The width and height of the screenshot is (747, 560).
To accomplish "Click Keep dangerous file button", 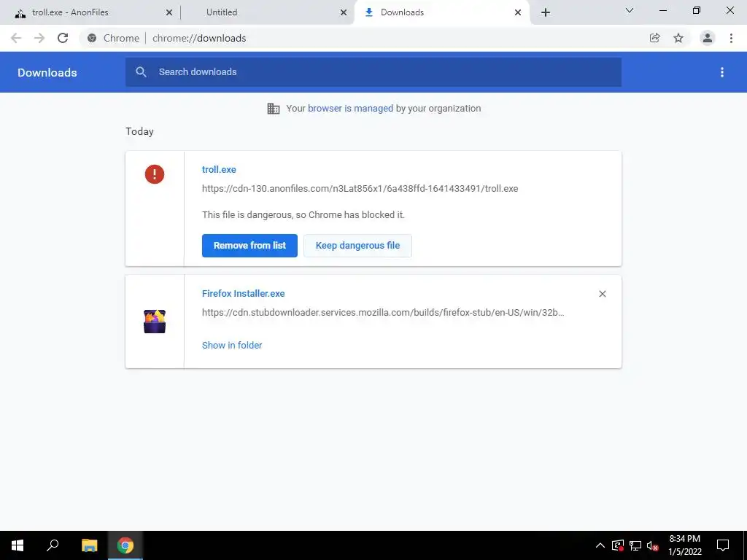I will pos(357,246).
